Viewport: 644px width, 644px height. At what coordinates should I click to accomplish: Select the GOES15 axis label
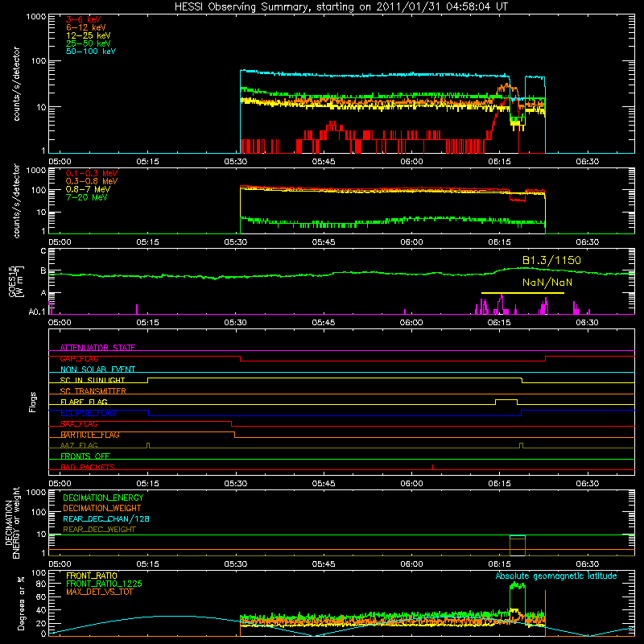[16, 281]
